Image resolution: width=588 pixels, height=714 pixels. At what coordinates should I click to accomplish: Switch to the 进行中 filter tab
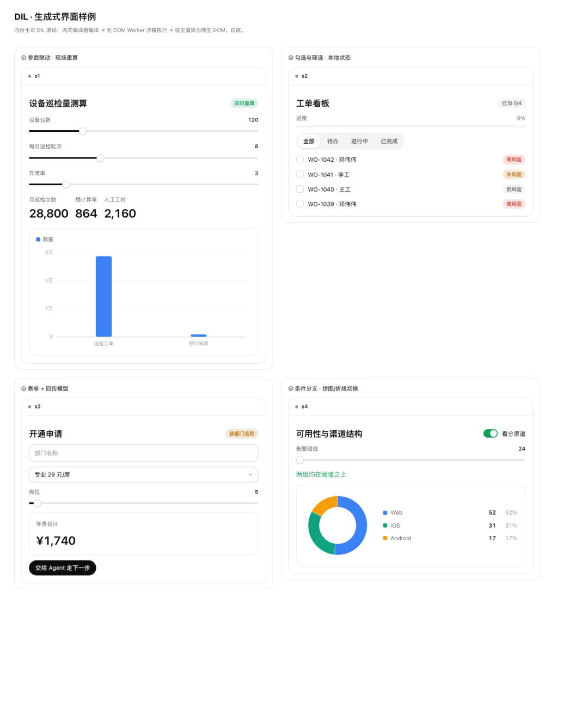[359, 141]
